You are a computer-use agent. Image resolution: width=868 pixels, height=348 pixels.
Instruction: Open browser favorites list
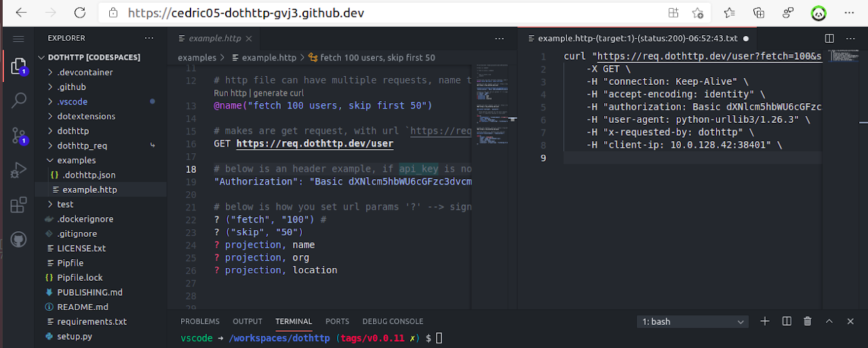(730, 12)
